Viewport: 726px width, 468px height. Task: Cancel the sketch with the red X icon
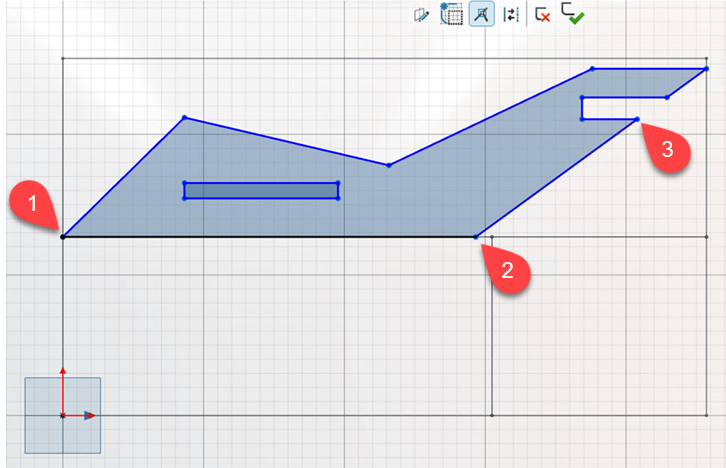coord(542,14)
